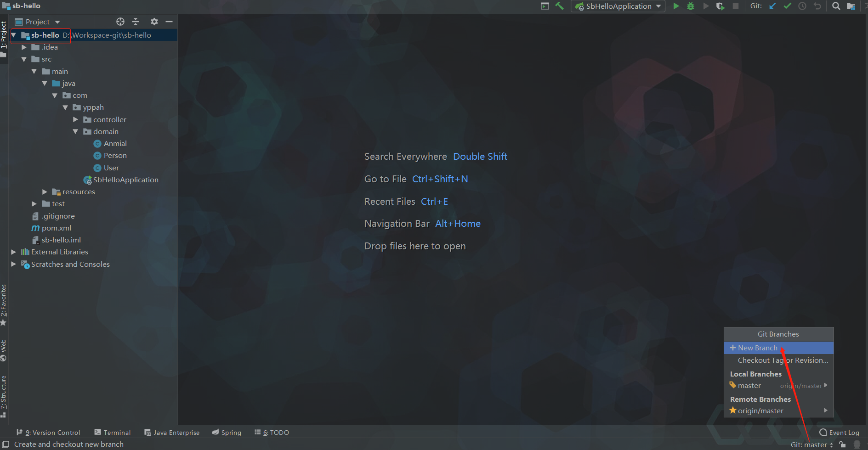Select the pom.xml file in tree
Image resolution: width=868 pixels, height=450 pixels.
tap(56, 228)
